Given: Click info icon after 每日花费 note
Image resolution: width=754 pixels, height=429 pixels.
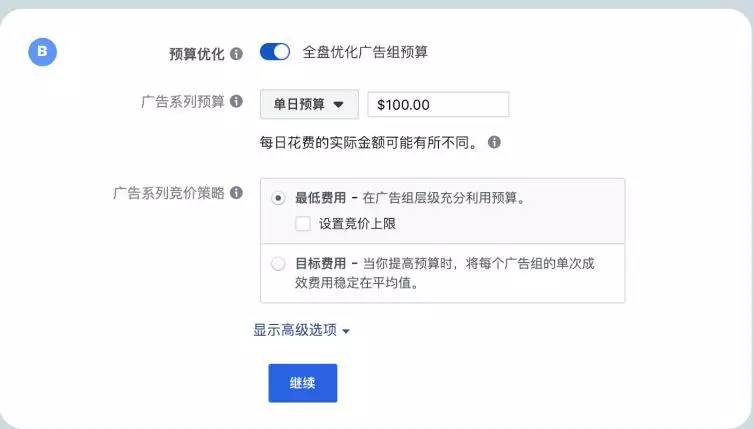Looking at the screenshot, I should [x=494, y=142].
